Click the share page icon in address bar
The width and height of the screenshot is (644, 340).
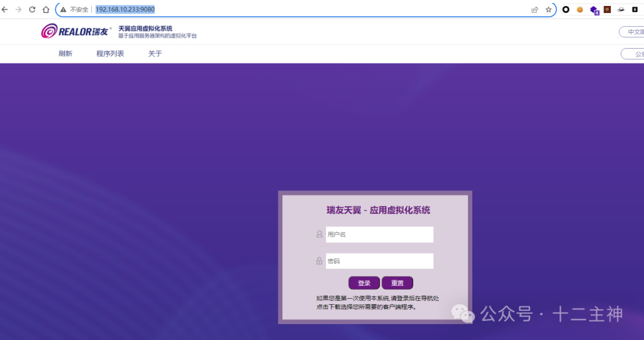(x=535, y=10)
